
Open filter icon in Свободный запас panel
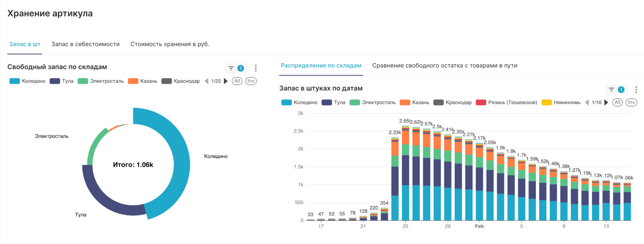(231, 68)
